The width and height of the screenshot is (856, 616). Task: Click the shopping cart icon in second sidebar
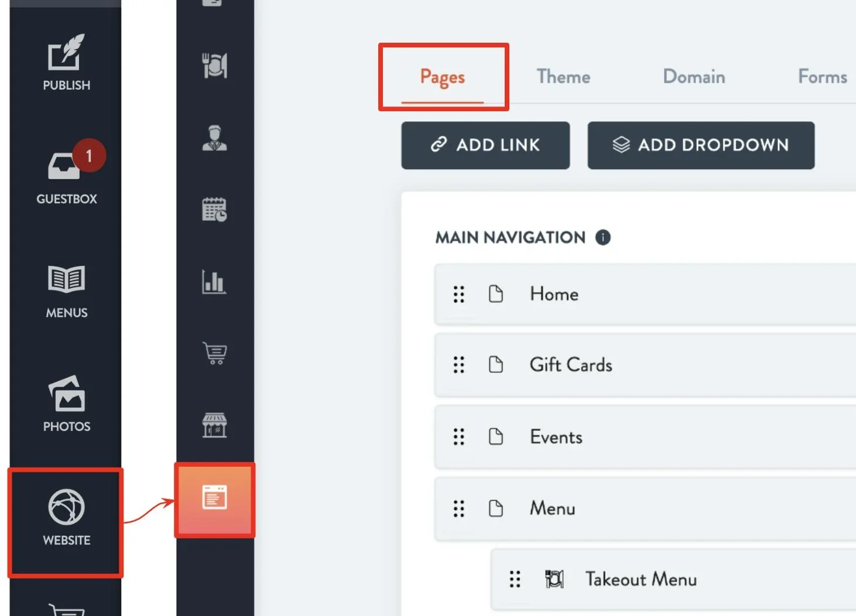[214, 353]
